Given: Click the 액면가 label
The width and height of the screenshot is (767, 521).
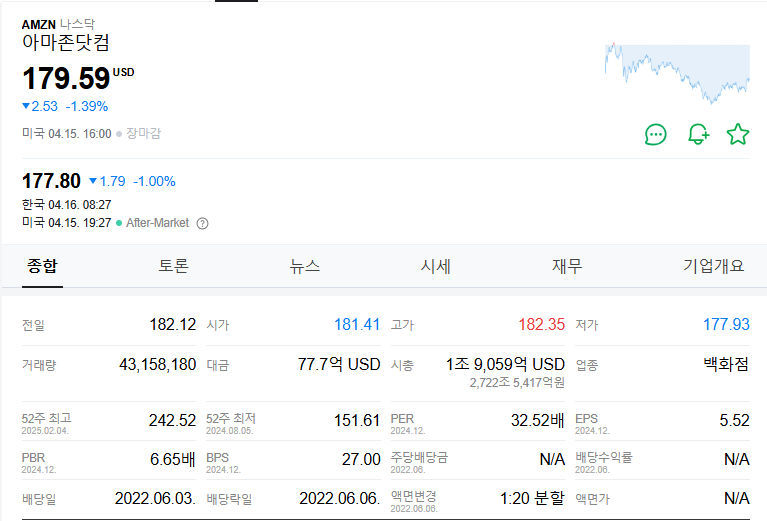Looking at the screenshot, I should pos(592,499).
